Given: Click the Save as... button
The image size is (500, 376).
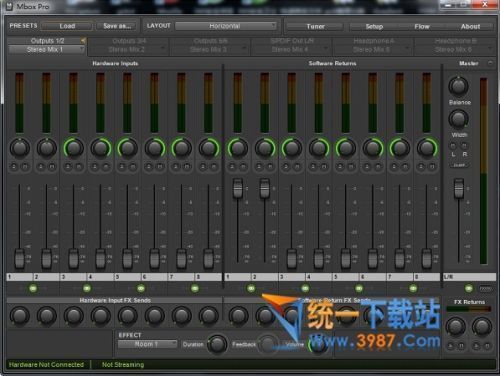Looking at the screenshot, I should click(x=117, y=26).
